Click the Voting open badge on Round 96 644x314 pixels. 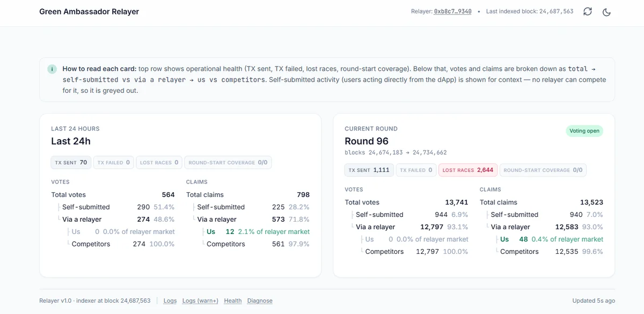pos(584,130)
